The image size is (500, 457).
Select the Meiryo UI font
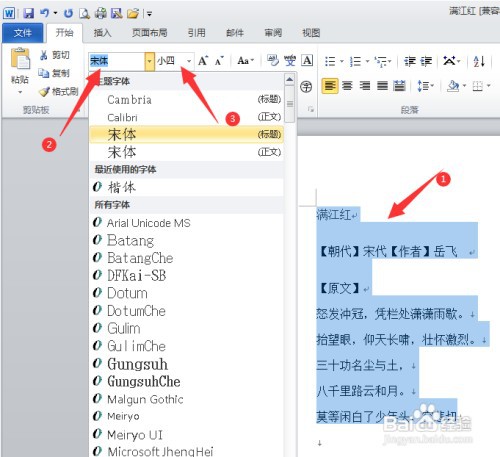pyautogui.click(x=187, y=434)
